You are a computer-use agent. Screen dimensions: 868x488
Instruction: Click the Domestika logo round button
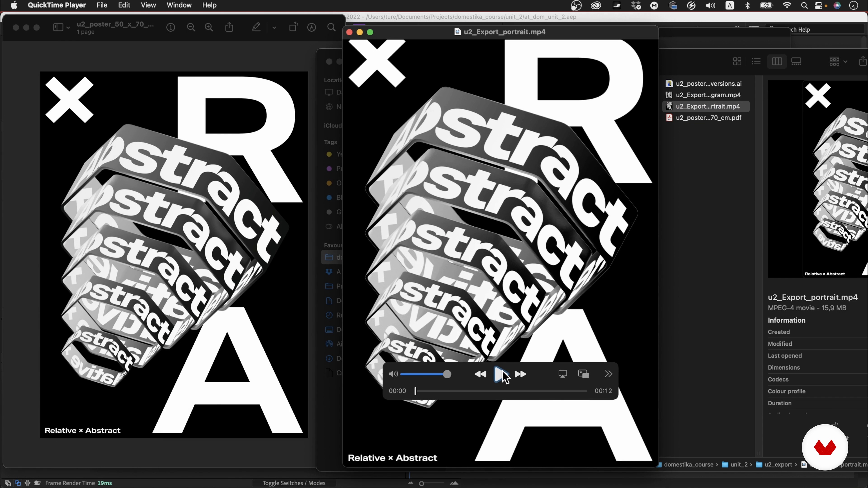825,447
